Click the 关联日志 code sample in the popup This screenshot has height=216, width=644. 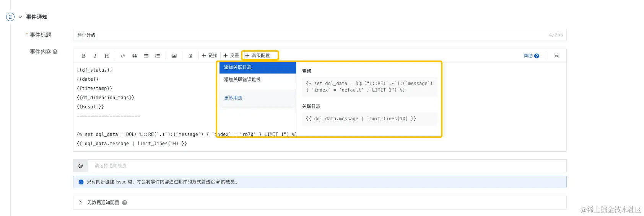(x=369, y=119)
